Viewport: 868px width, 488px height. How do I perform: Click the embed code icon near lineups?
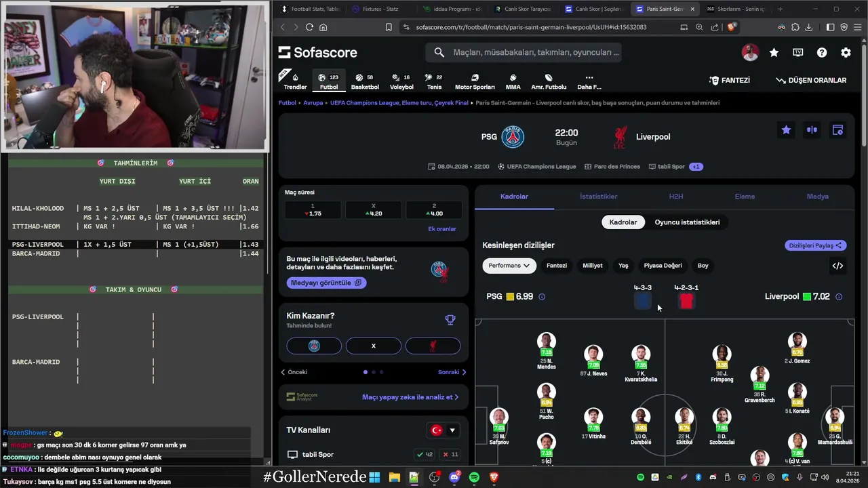click(837, 266)
